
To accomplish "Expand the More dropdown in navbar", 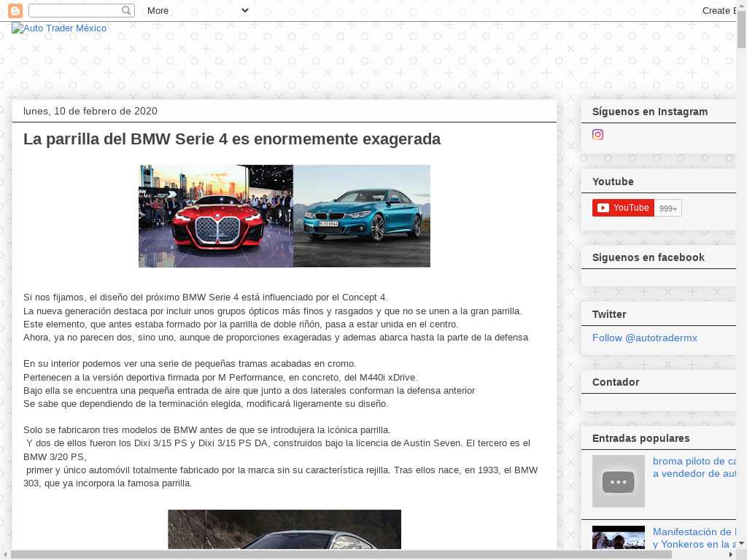I will coord(198,10).
